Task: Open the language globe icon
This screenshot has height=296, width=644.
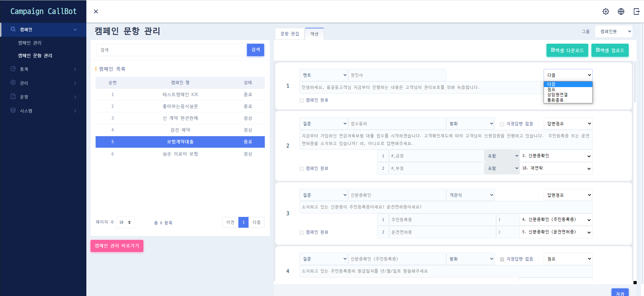Action: (x=621, y=11)
